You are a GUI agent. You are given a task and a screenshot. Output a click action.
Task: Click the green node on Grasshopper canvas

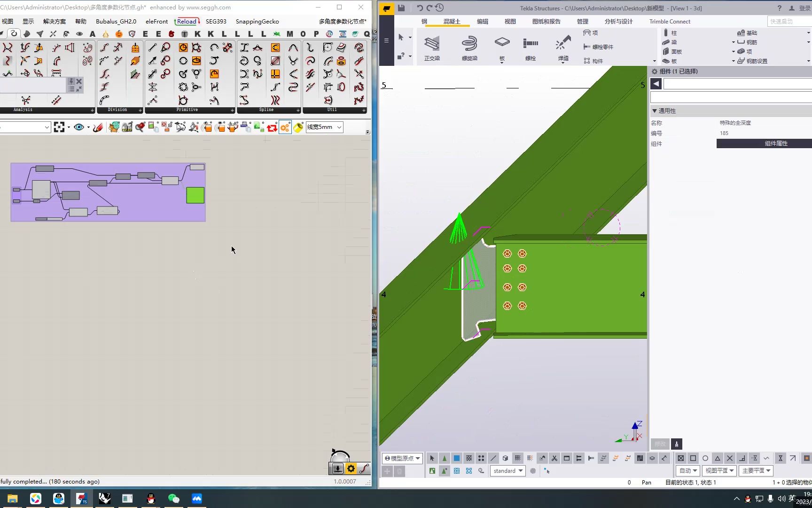(x=195, y=195)
